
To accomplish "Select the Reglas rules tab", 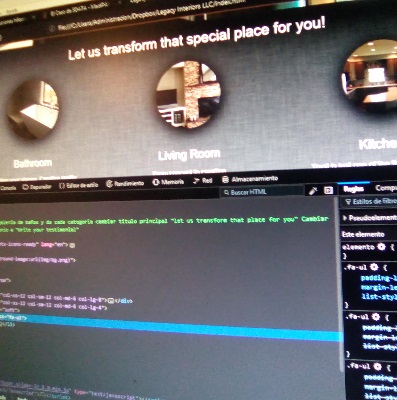I will point(354,189).
